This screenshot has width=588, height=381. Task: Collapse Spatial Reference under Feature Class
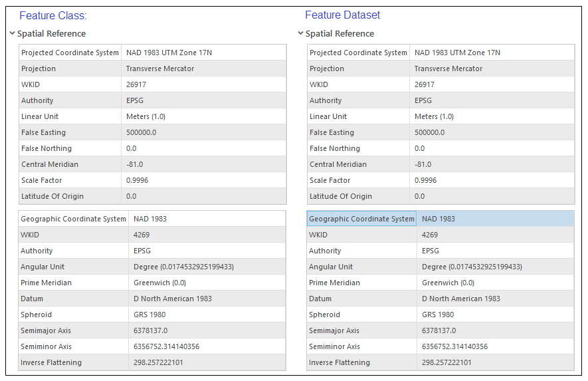[x=13, y=33]
